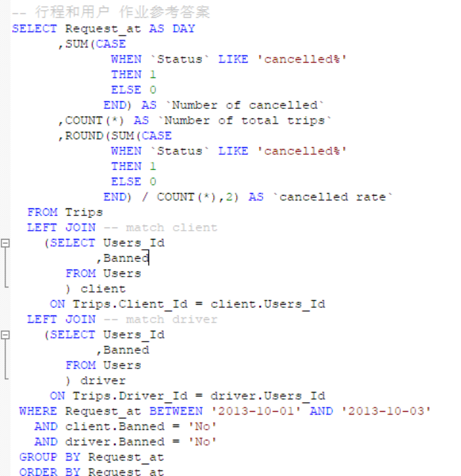The width and height of the screenshot is (461, 476).
Task: Click 'SELECT' keyword on the Request_at line
Action: [x=34, y=29]
